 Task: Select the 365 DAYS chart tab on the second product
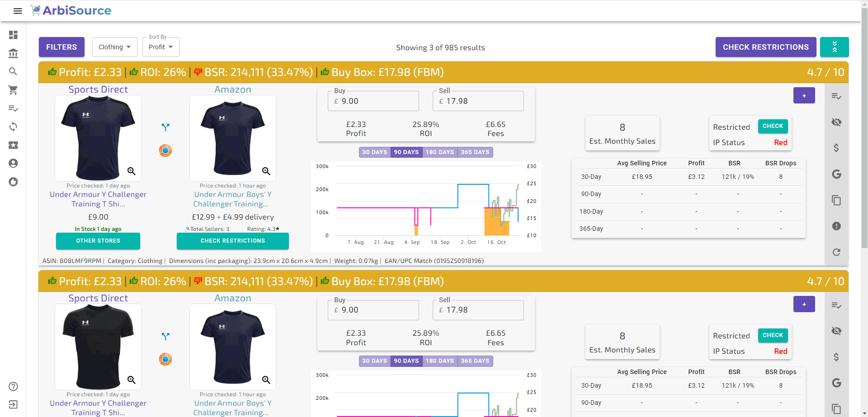tap(475, 361)
